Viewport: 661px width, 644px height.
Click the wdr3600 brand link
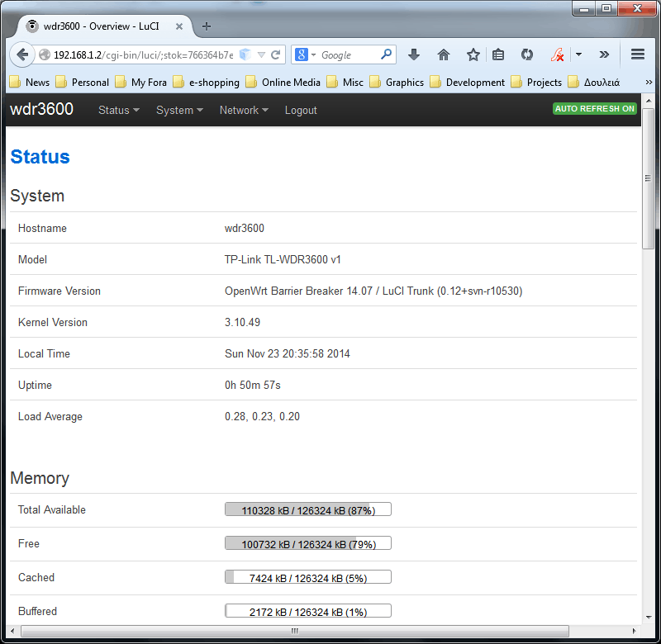point(42,109)
